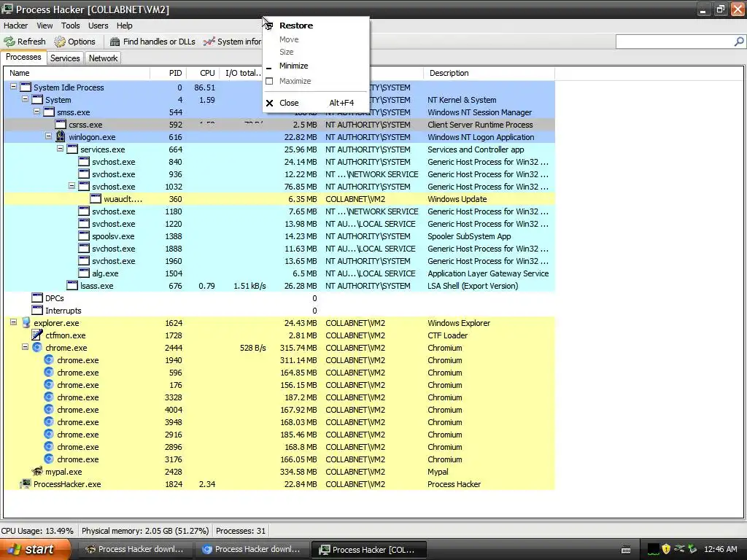Screen dimensions: 747x560
Task: Select the Processes tab
Action: (x=23, y=57)
